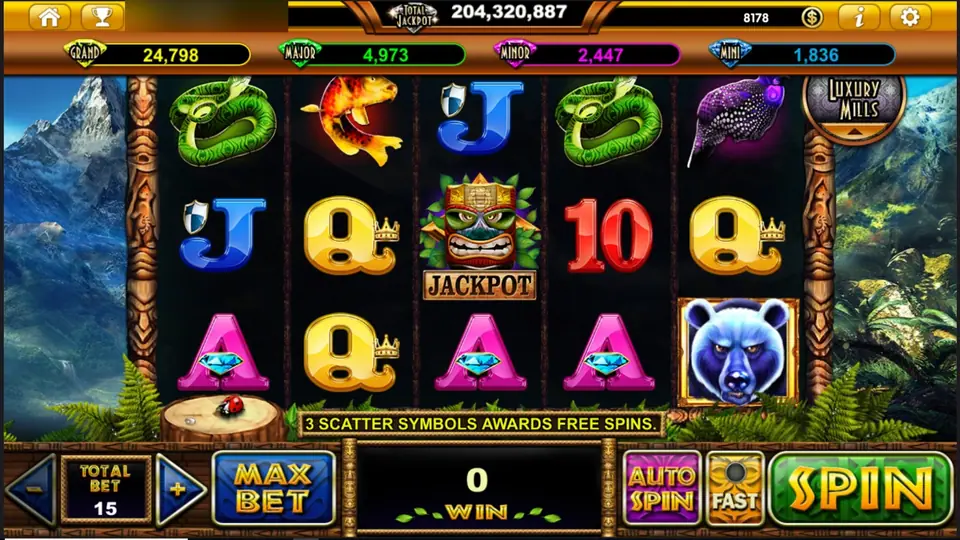Increase total bet with plus arrow
Screen dimensions: 960x540
pyautogui.click(x=178, y=490)
